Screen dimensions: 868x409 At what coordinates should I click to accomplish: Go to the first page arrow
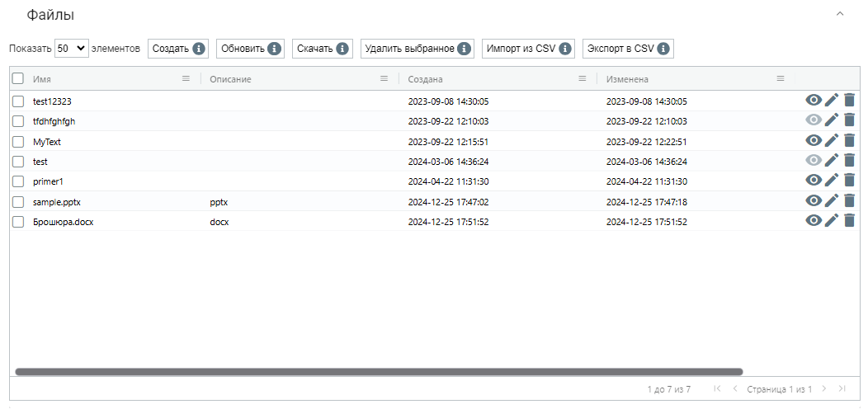718,388
